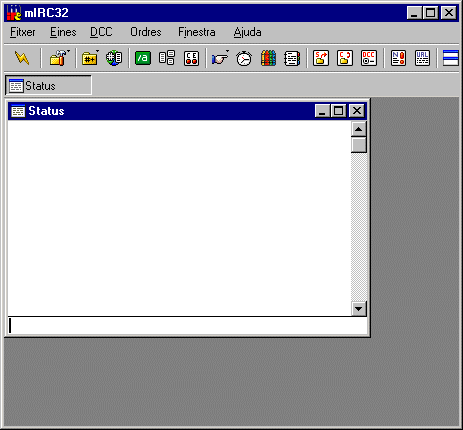
Task: Open the green /a Aliases editor
Action: [143, 58]
